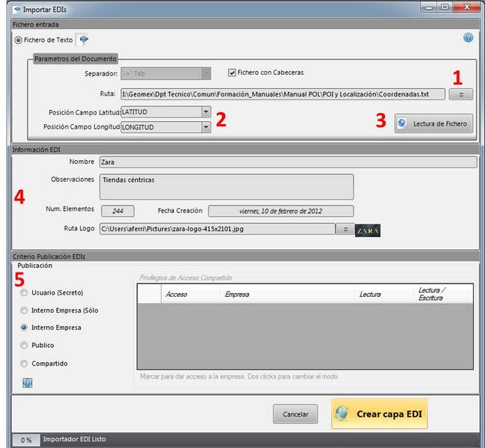Screen dimensions: 485x448
Task: Click the help icon below Compartido option
Action: [27, 383]
